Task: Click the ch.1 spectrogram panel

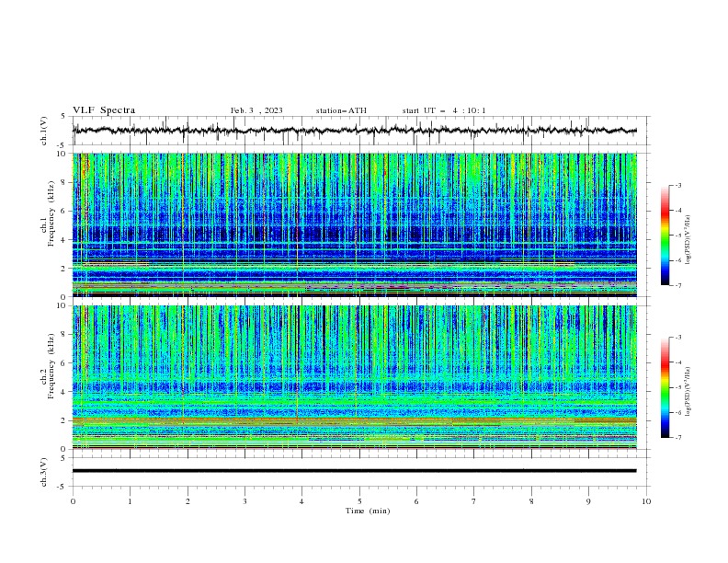Action: tap(355, 224)
